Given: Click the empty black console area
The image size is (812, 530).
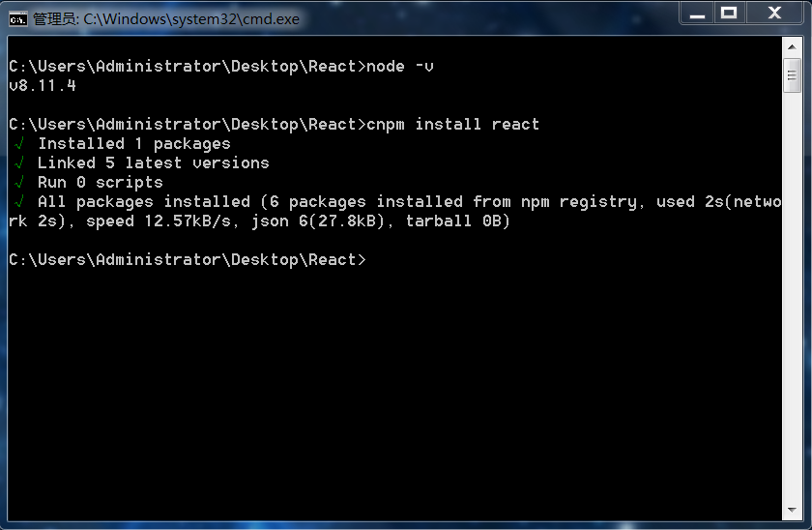Looking at the screenshot, I should 393,394.
